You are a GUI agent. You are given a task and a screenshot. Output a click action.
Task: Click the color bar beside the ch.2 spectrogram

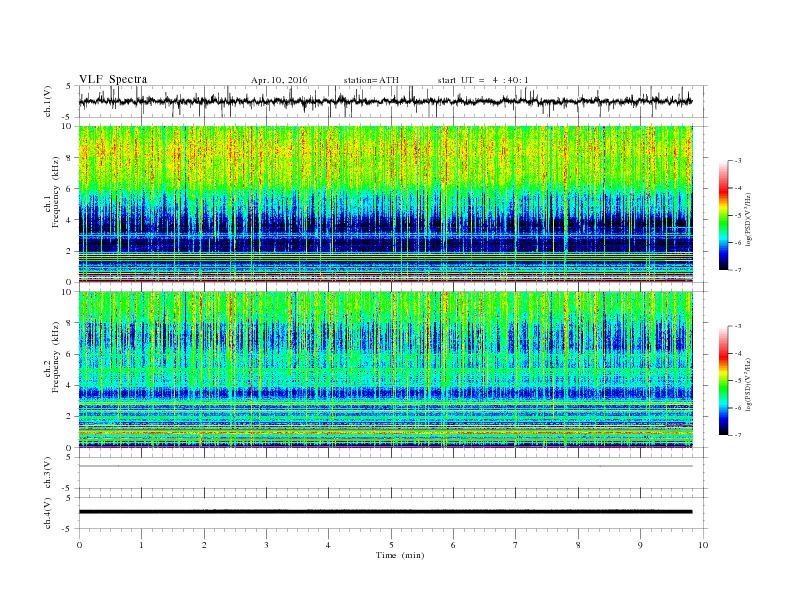tap(723, 381)
